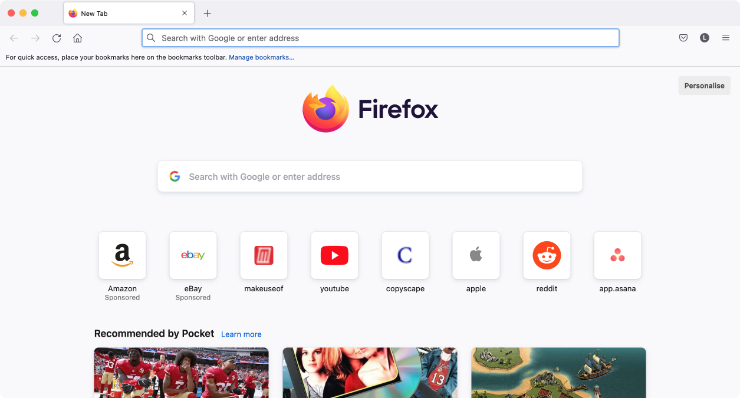
Task: Open the hamburger application menu
Action: [x=726, y=38]
